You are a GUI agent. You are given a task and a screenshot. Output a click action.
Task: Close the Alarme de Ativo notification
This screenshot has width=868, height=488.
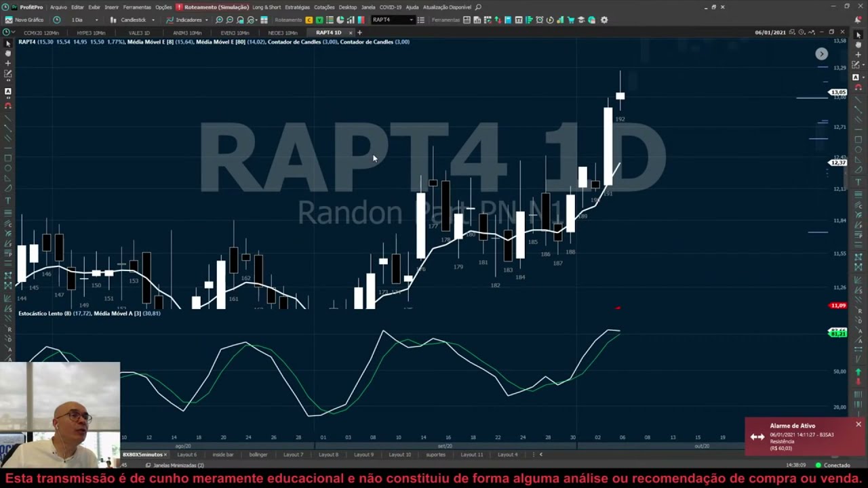point(858,424)
